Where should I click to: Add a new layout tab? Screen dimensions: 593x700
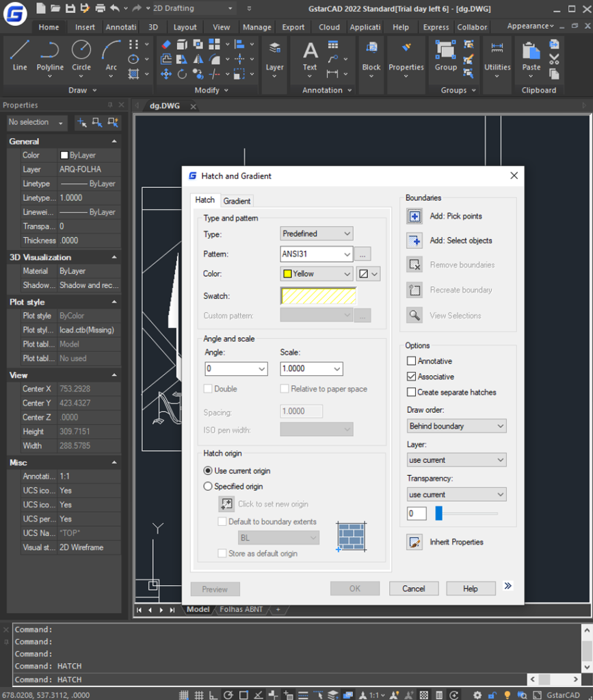(278, 609)
